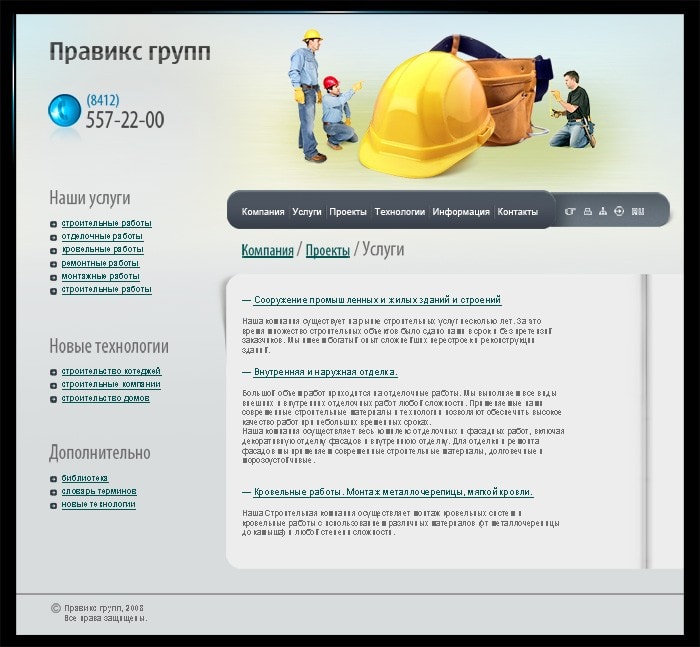This screenshot has width=700, height=647.
Task: Go to Технологии in navigation bar
Action: coord(400,212)
